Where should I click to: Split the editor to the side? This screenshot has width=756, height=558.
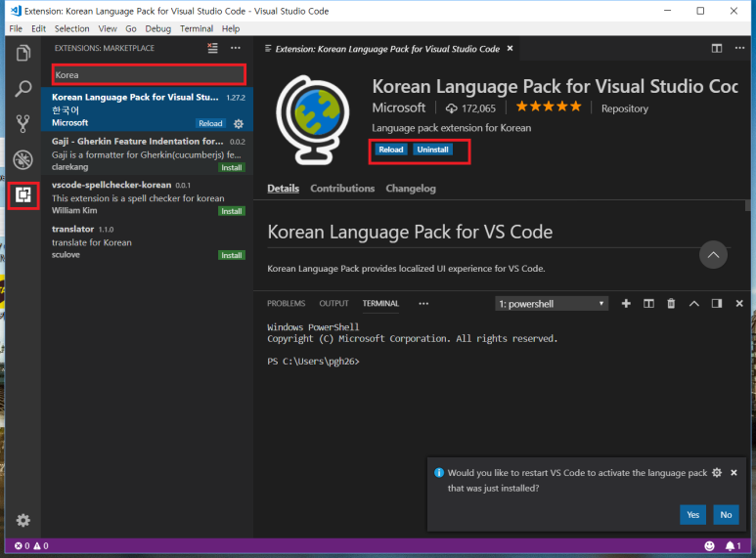click(717, 48)
